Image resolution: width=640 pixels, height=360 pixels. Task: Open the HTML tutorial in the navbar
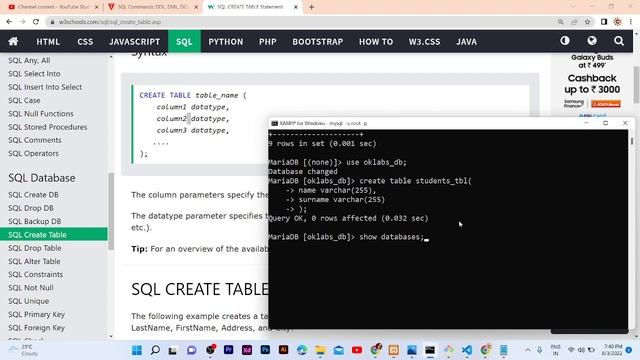[48, 42]
